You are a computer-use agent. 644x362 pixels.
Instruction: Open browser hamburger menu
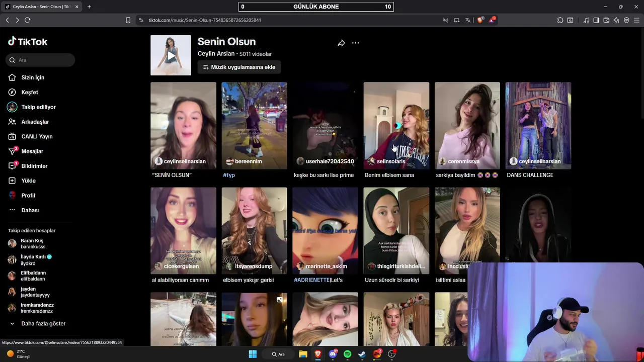pos(637,20)
